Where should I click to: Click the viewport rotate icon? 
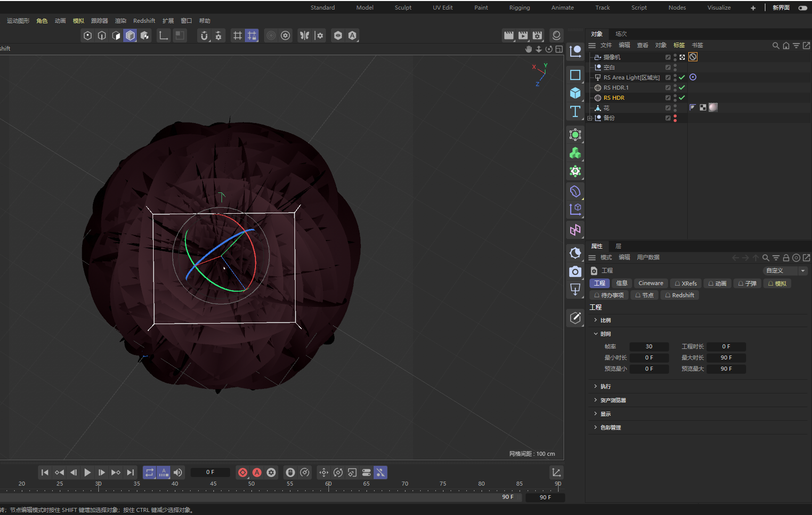point(549,49)
